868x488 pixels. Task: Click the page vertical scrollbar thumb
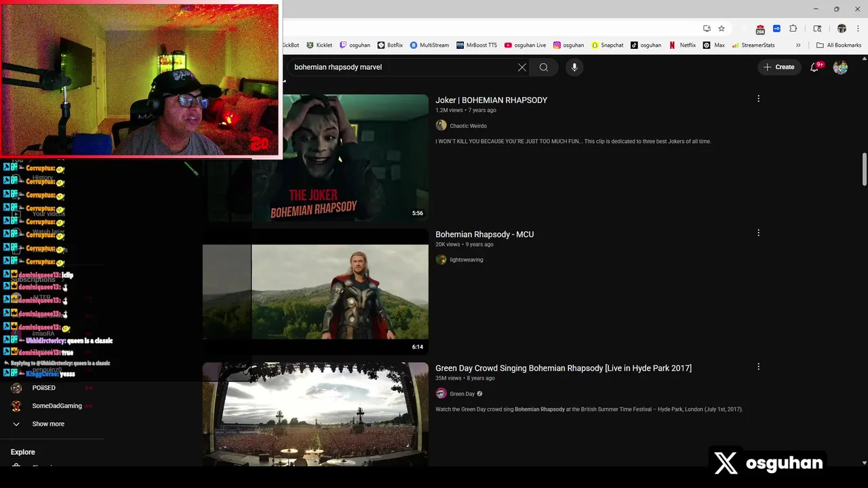point(864,169)
